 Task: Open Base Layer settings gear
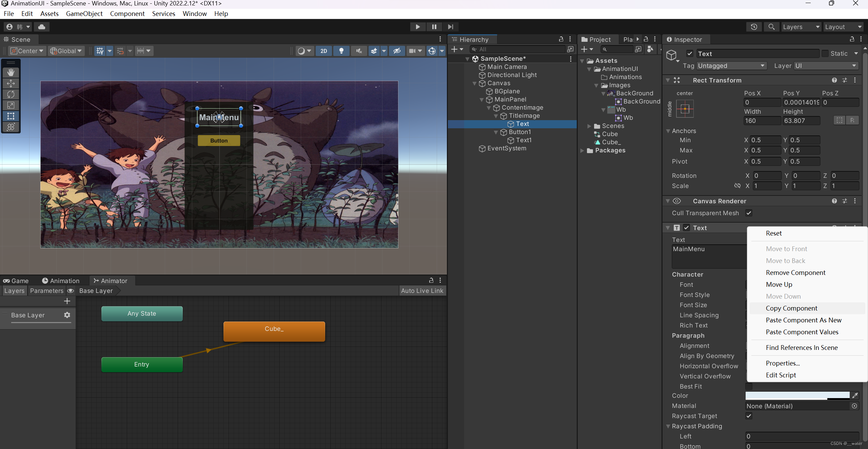pos(67,315)
